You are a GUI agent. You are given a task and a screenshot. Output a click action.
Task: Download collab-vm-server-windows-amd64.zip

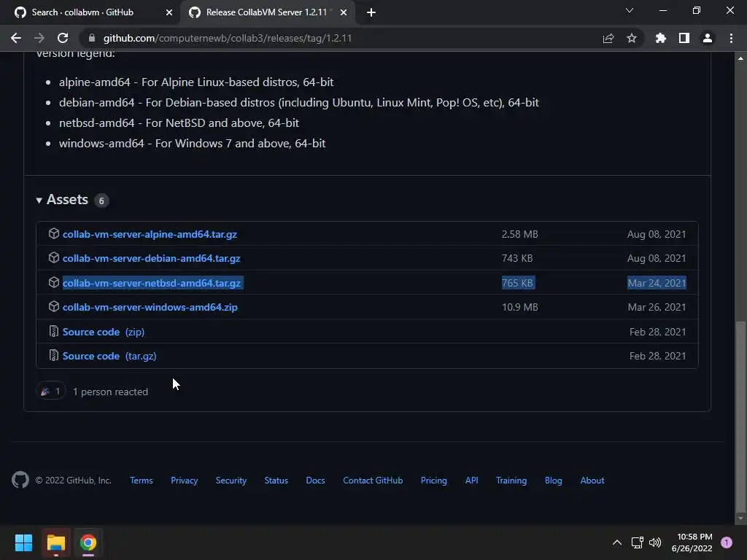pyautogui.click(x=150, y=307)
